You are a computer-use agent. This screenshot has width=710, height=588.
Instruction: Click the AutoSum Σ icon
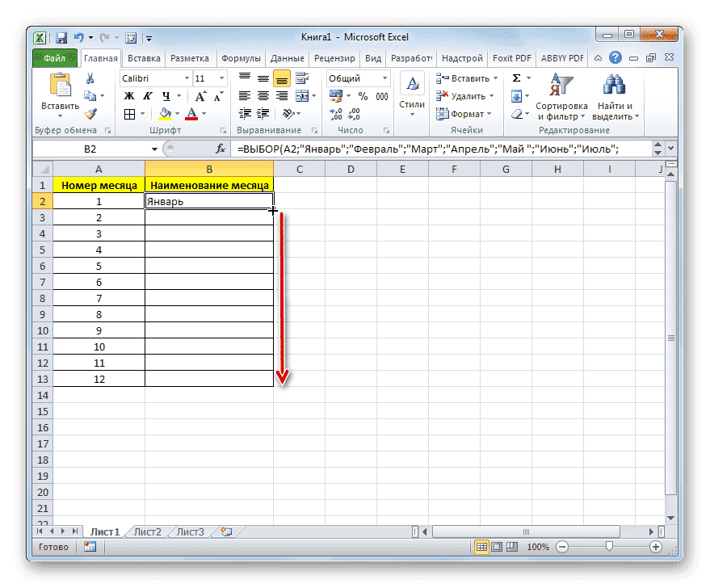coord(515,77)
